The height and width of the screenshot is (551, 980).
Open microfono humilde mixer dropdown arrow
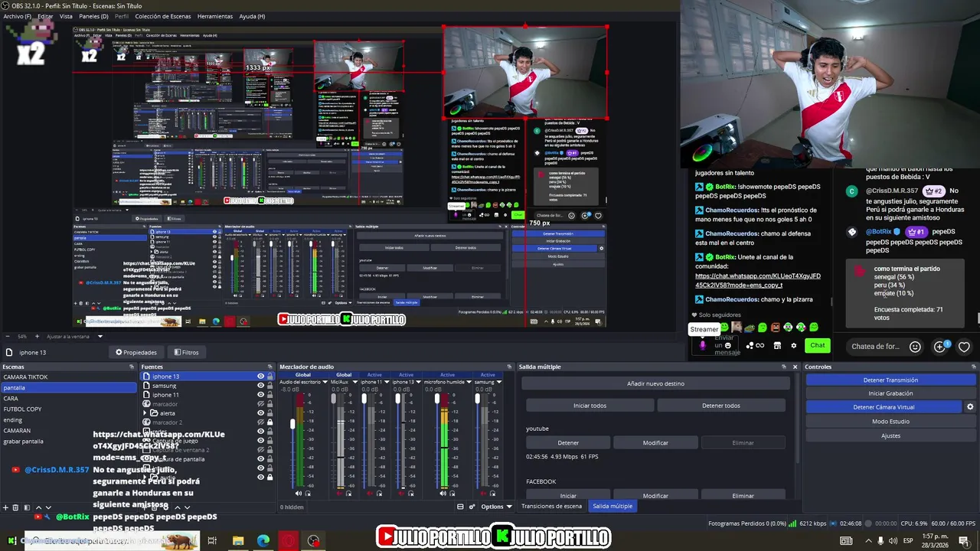[x=469, y=382]
